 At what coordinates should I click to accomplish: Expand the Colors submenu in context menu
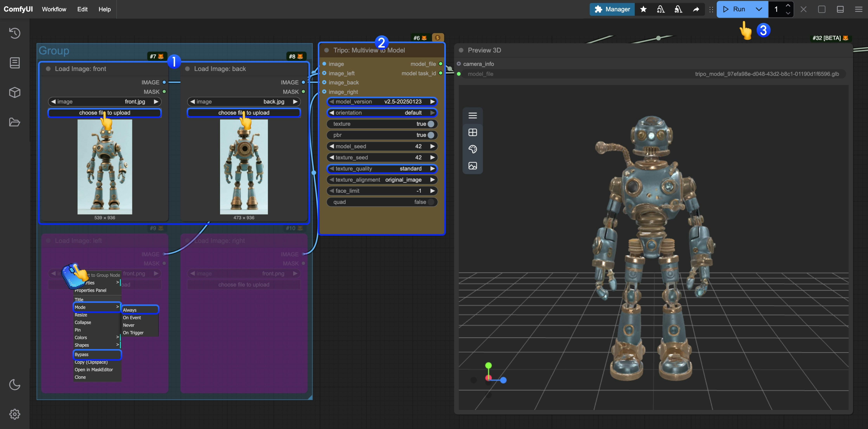(97, 337)
